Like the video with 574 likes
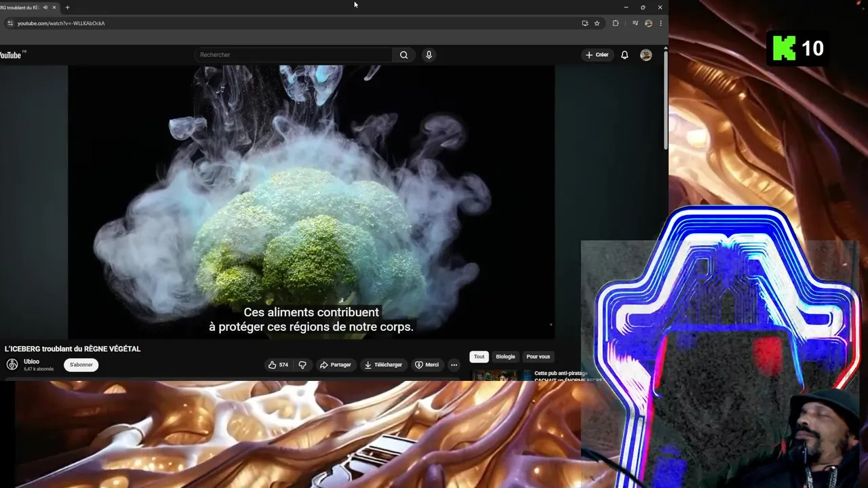 [278, 365]
